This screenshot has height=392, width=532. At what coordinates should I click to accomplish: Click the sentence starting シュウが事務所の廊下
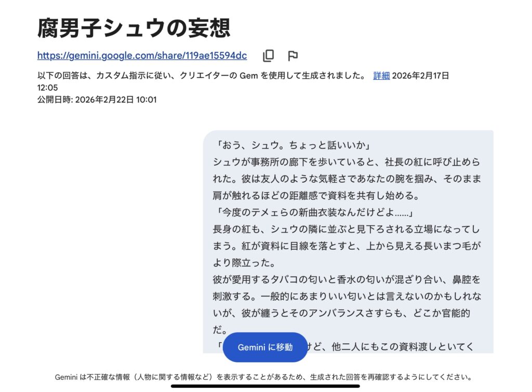tap(346, 161)
